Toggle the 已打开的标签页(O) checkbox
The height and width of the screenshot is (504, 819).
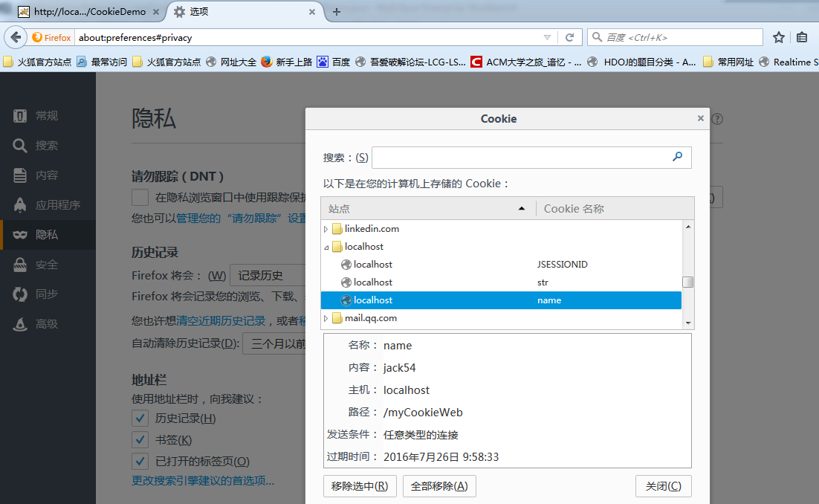tap(140, 461)
